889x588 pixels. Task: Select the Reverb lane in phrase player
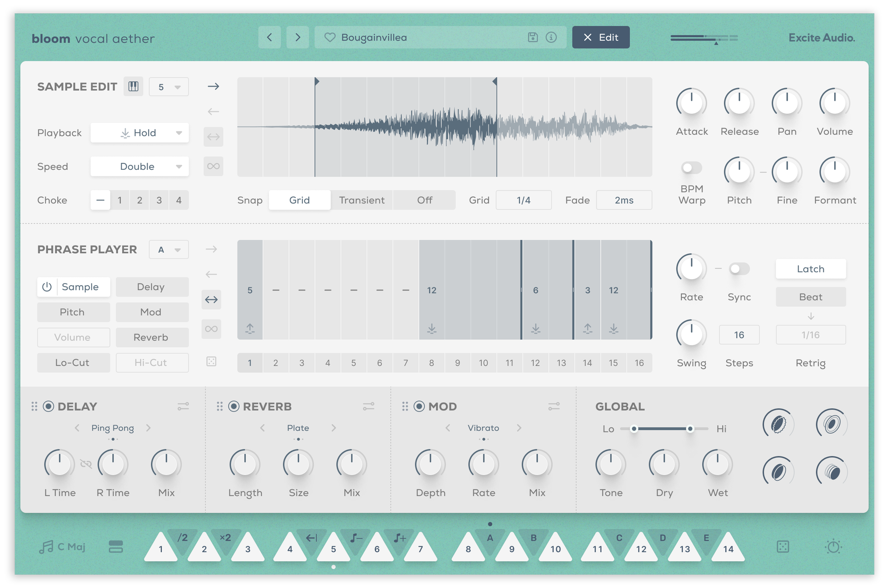tap(151, 337)
